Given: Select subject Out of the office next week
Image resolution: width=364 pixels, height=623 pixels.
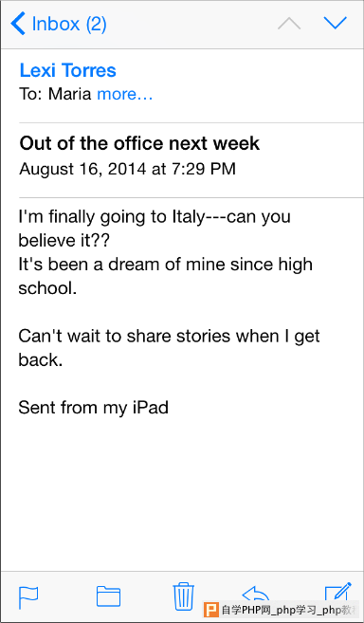Looking at the screenshot, I should point(139,143).
